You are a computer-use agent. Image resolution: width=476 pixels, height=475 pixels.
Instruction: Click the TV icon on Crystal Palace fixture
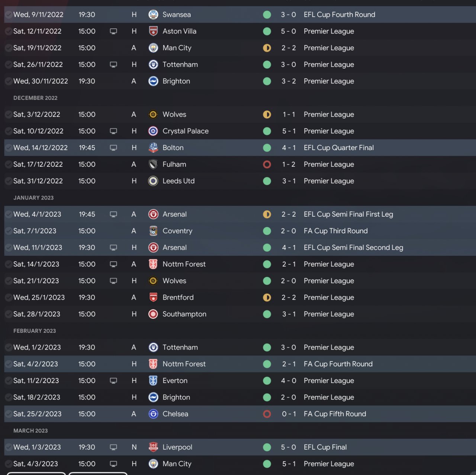[x=113, y=131]
